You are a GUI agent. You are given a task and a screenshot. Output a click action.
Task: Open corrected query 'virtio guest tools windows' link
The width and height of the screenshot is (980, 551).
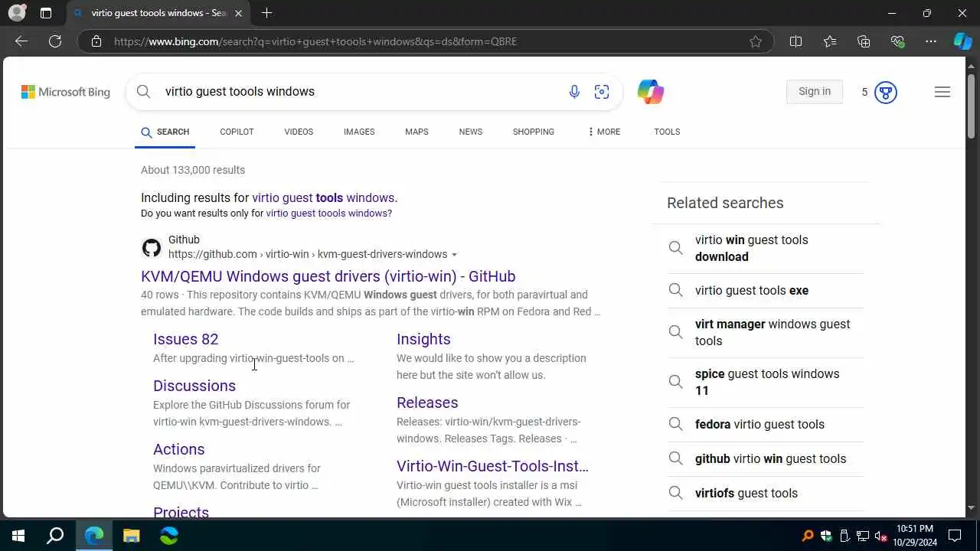pos(323,197)
